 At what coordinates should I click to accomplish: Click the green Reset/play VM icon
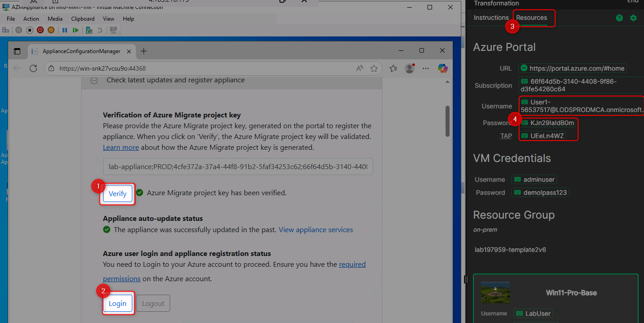[76, 30]
